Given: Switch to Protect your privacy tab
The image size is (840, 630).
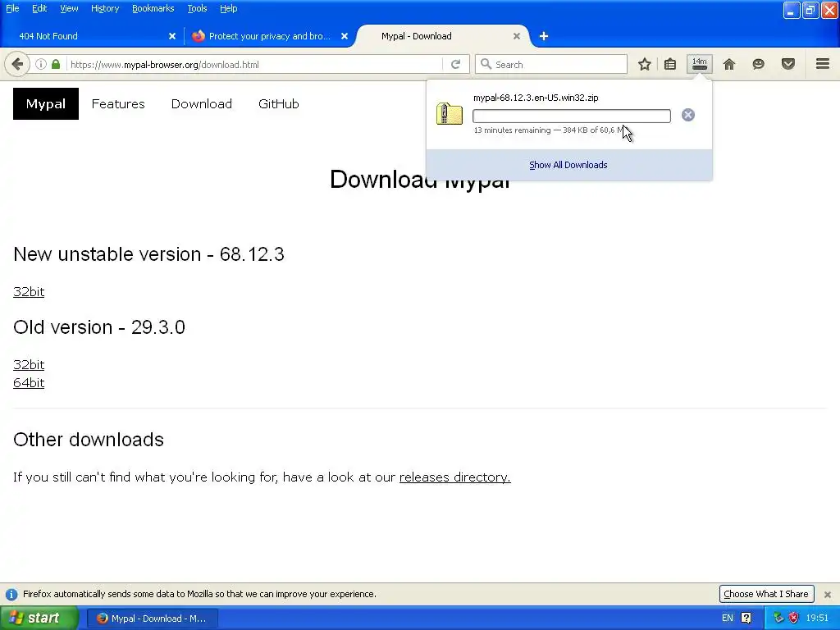Looking at the screenshot, I should pos(269,36).
